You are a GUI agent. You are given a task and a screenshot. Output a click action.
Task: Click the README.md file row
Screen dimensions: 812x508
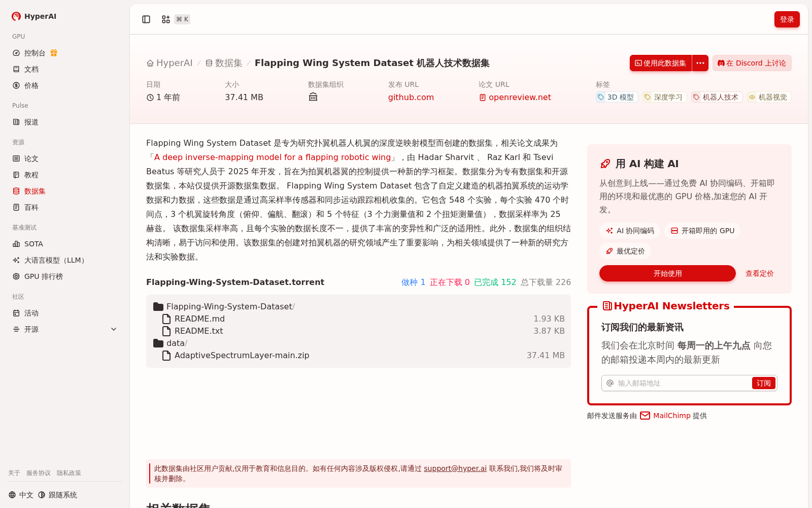tap(358, 319)
